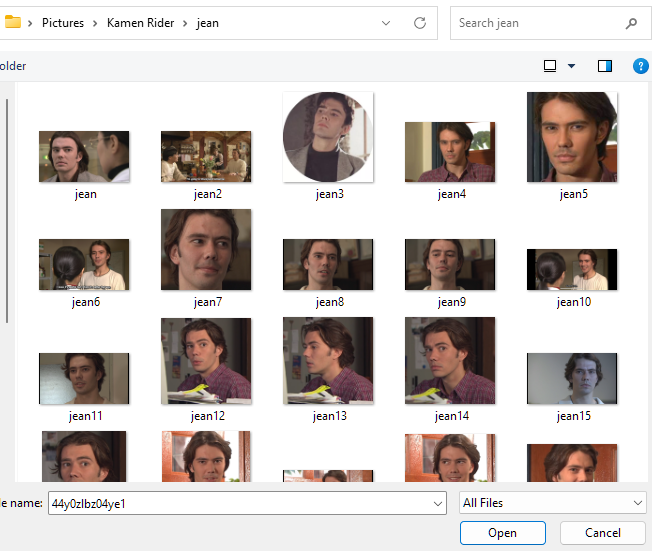Open the Help question mark icon

tap(640, 66)
